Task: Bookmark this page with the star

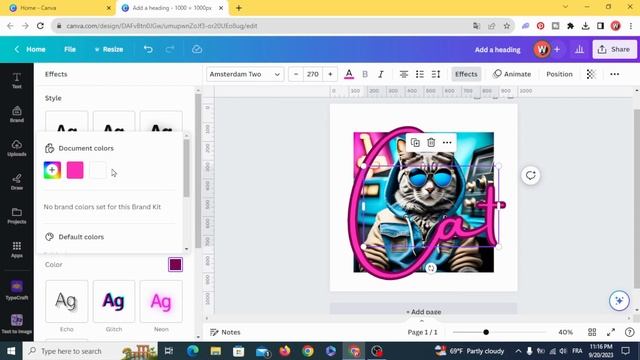Action: click(507, 26)
